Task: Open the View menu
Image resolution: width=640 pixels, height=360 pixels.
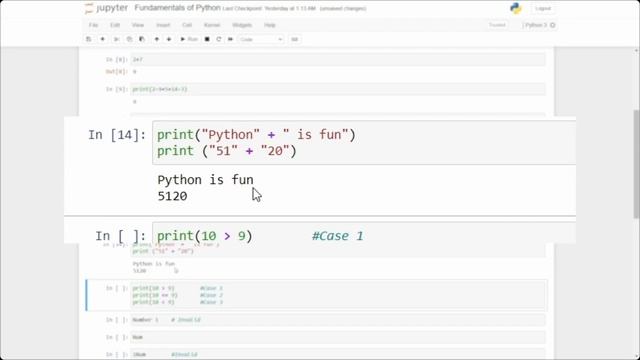Action: tap(138, 25)
